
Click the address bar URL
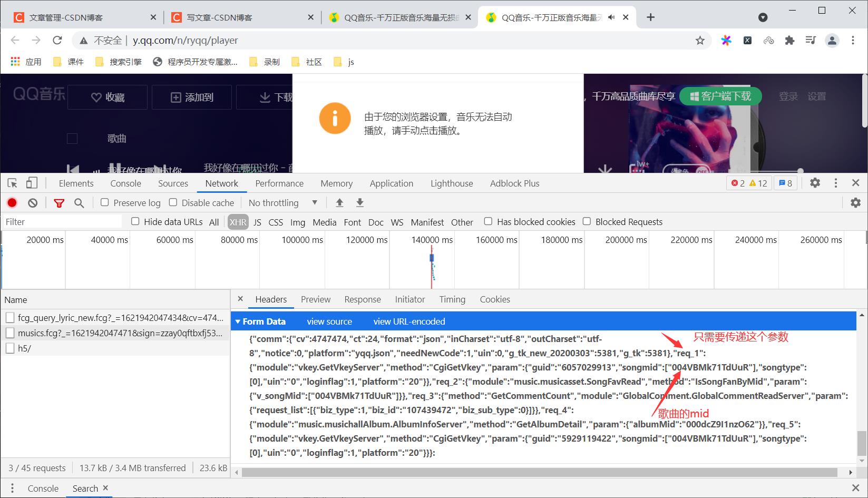click(185, 41)
